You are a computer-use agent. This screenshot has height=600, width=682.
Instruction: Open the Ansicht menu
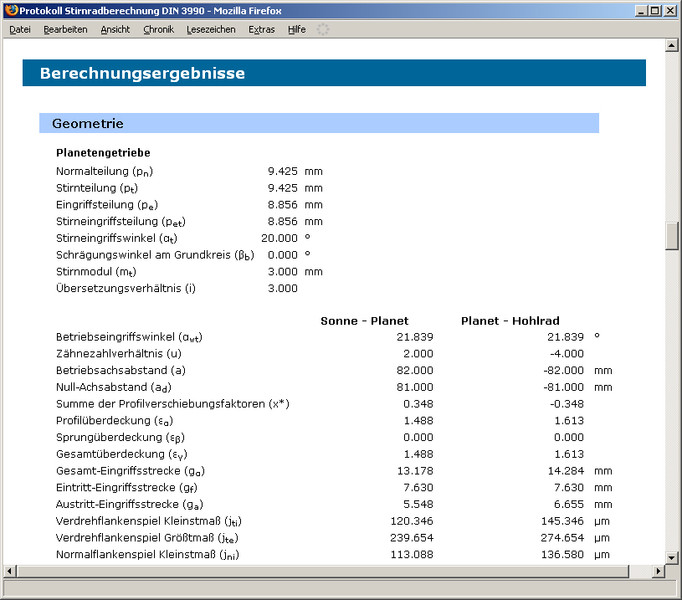coord(115,29)
